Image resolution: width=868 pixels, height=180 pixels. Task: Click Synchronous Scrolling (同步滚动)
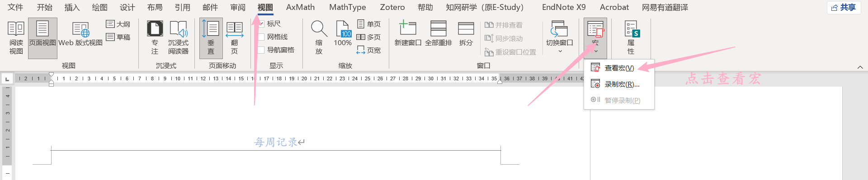[503, 39]
